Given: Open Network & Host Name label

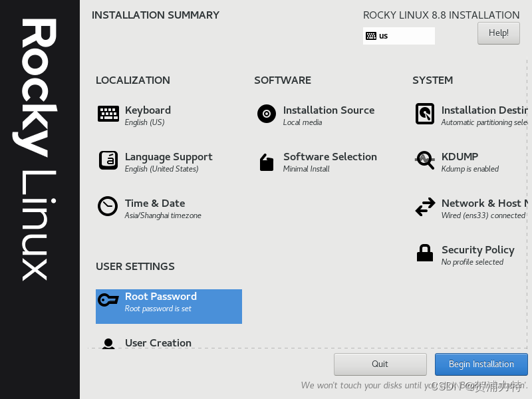Looking at the screenshot, I should [485, 203].
